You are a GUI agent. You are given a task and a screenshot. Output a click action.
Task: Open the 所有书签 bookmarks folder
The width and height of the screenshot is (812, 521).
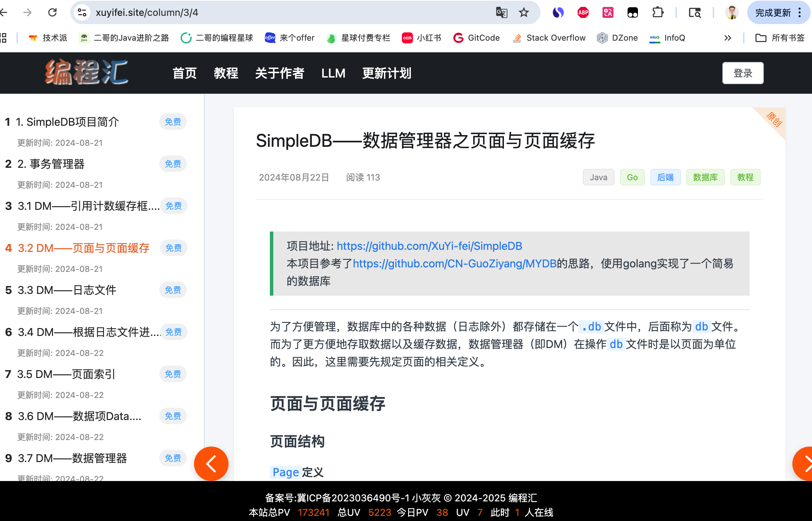(780, 38)
